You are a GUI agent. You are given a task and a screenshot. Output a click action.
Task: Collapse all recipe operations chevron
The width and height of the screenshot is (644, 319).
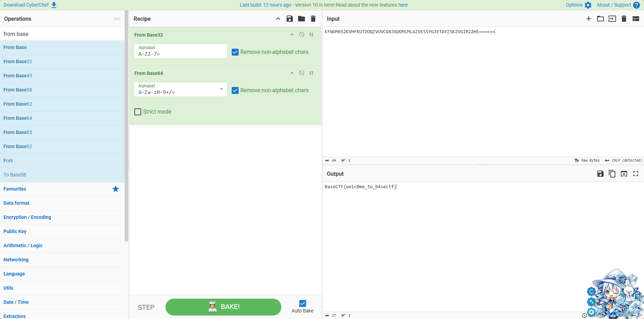point(278,19)
